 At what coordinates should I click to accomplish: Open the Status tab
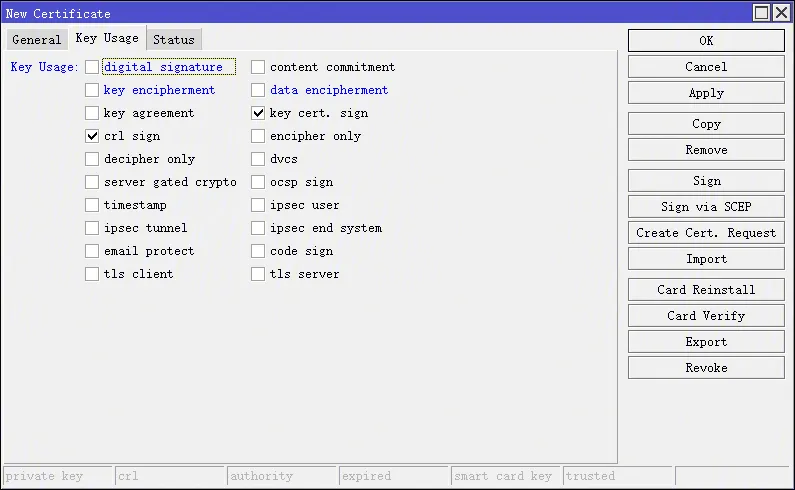point(174,40)
